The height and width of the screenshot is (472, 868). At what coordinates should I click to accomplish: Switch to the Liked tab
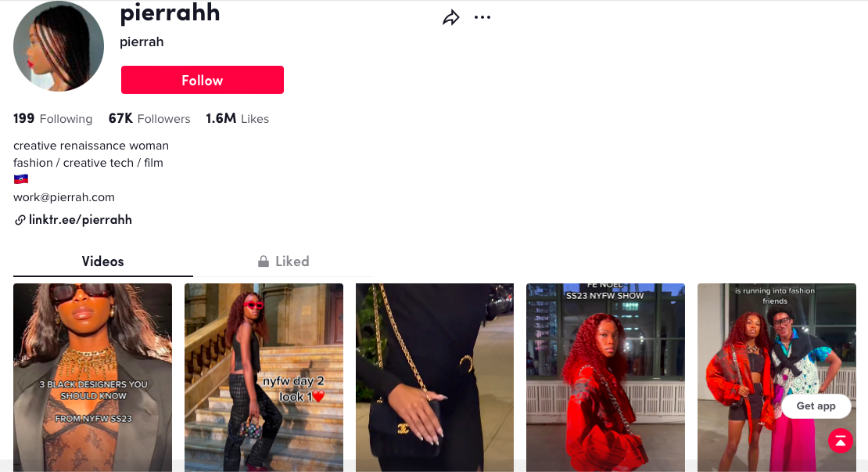click(283, 261)
